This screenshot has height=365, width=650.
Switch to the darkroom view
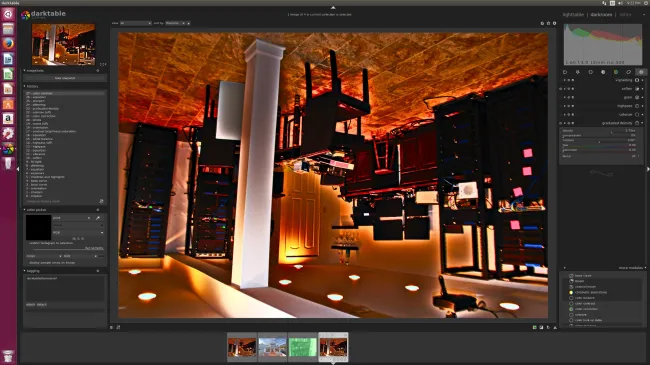[601, 15]
